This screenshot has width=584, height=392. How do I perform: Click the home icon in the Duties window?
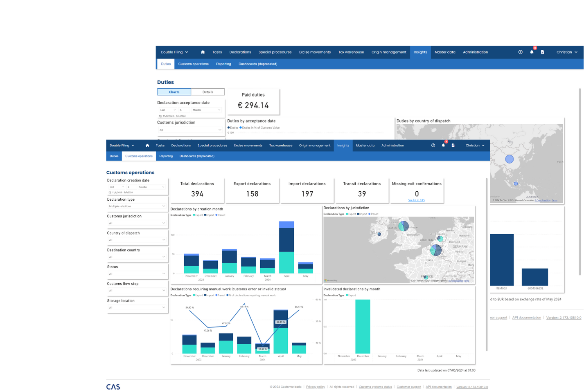pos(203,52)
